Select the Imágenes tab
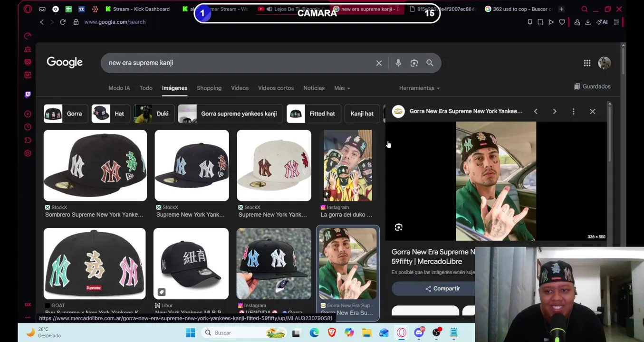 (x=174, y=88)
